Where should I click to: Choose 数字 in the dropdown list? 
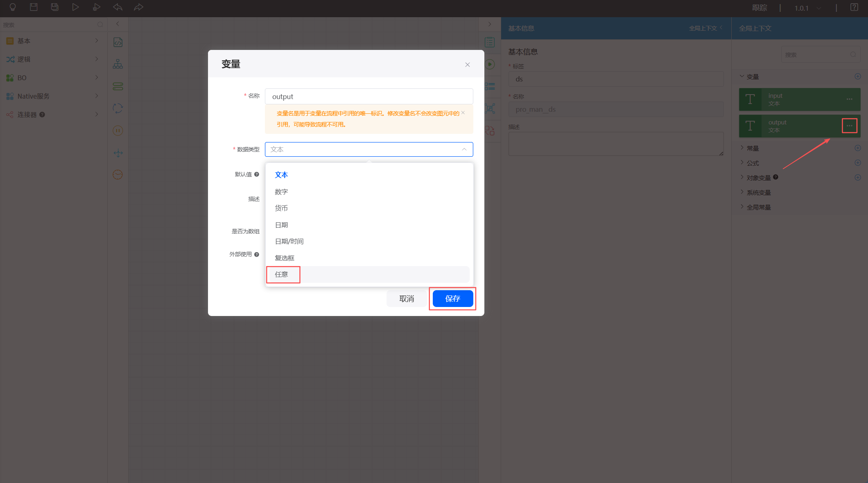coord(281,192)
